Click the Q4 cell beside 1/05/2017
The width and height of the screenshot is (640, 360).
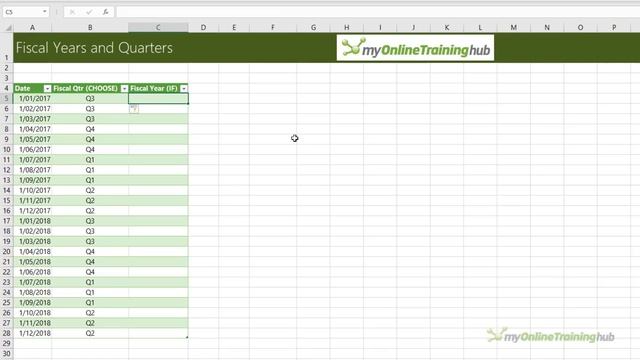[90, 139]
